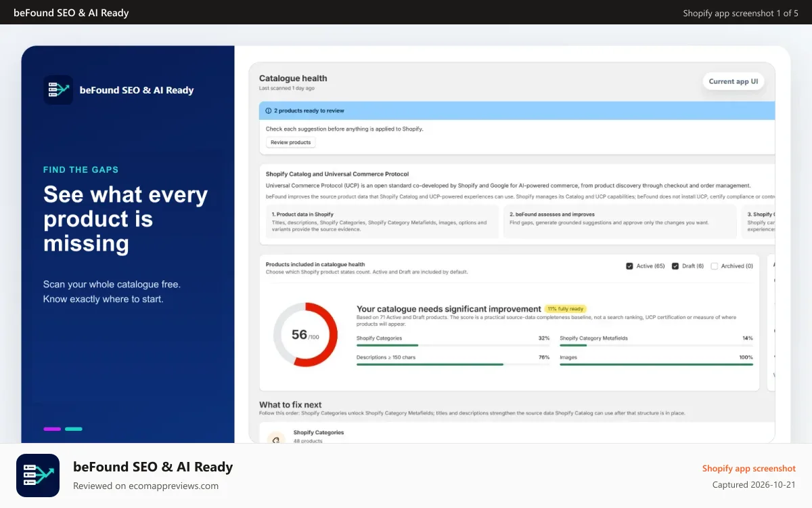Click the Descriptions ≥ 150 chars progress bar
This screenshot has width=812, height=508.
tap(453, 364)
